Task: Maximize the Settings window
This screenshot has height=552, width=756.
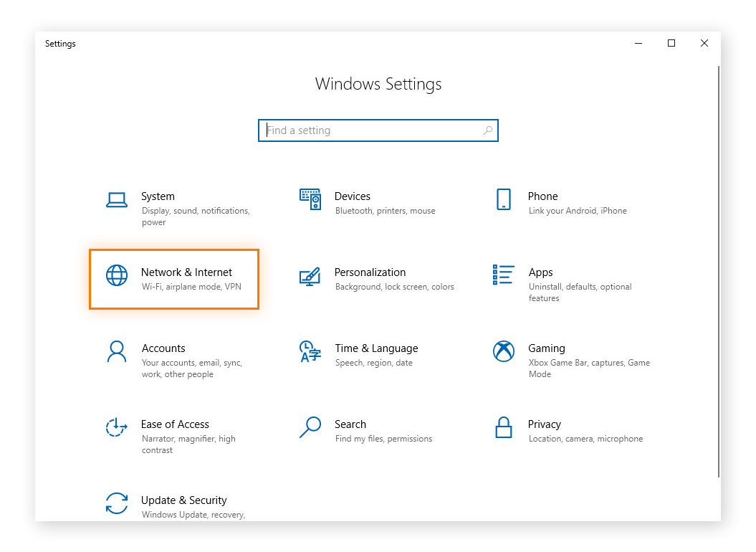Action: pos(671,44)
